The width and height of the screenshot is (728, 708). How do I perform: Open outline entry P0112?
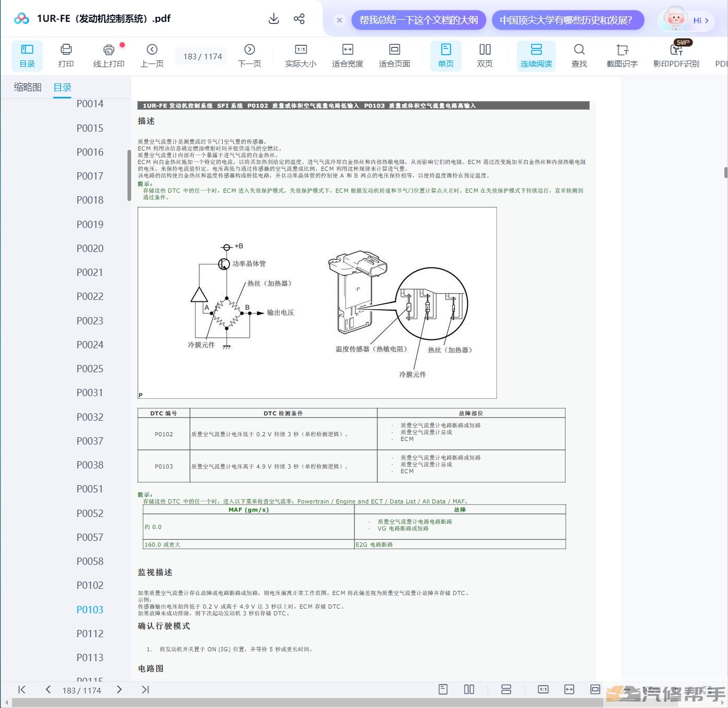pyautogui.click(x=90, y=634)
